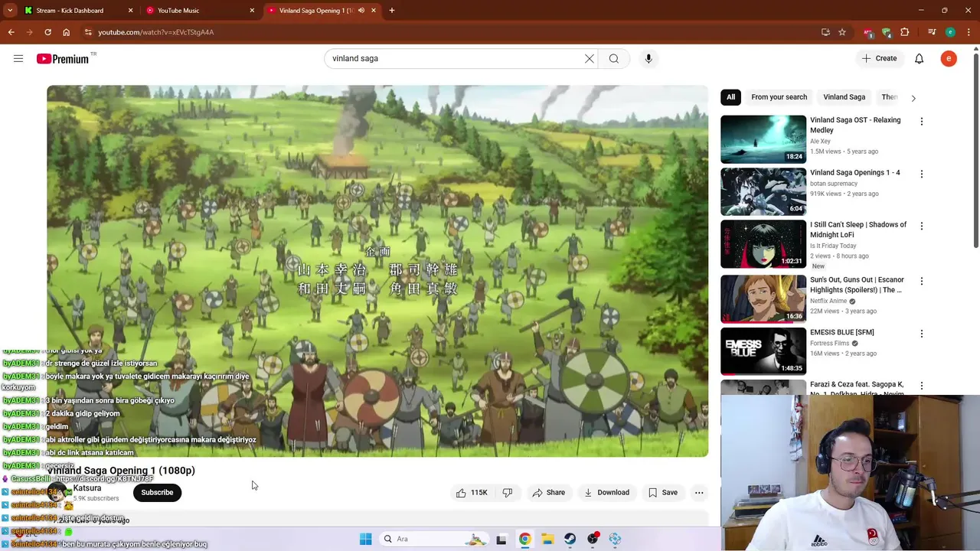Select the All filter chip

pos(730,97)
